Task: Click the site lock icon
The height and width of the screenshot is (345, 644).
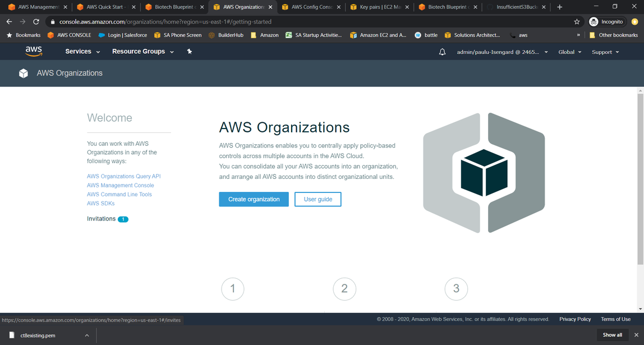Action: click(x=53, y=22)
